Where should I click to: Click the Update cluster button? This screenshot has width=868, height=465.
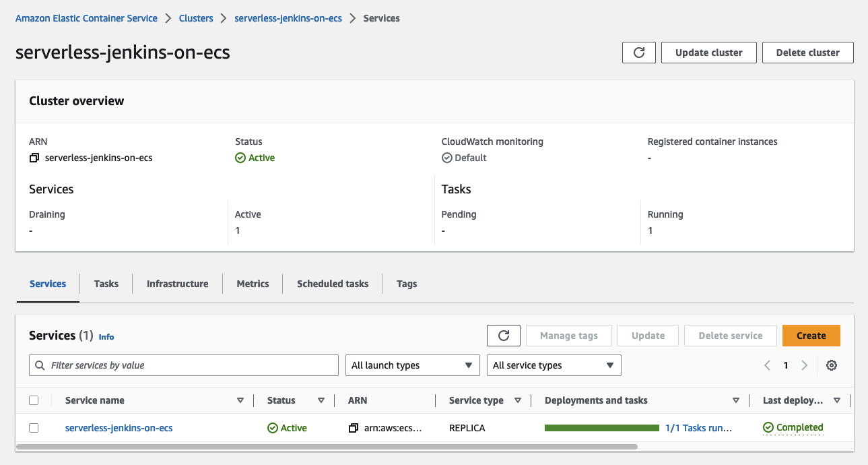tap(708, 52)
